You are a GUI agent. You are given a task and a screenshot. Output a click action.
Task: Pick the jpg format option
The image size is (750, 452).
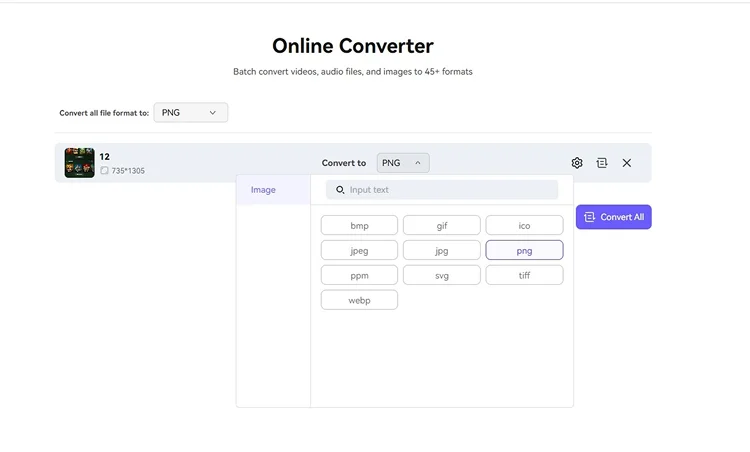[442, 251]
